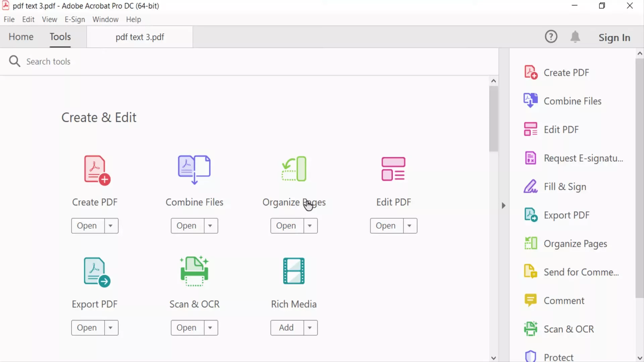644x362 pixels.
Task: Expand the Combine Files Open dropdown
Action: [210, 226]
